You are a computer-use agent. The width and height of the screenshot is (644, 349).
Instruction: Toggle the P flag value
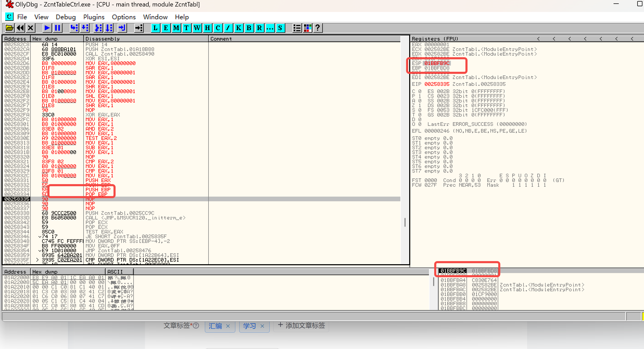tap(420, 96)
